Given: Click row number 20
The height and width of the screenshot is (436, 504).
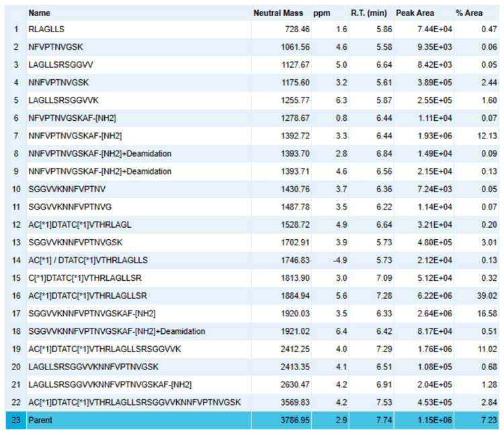Looking at the screenshot, I should point(15,367).
